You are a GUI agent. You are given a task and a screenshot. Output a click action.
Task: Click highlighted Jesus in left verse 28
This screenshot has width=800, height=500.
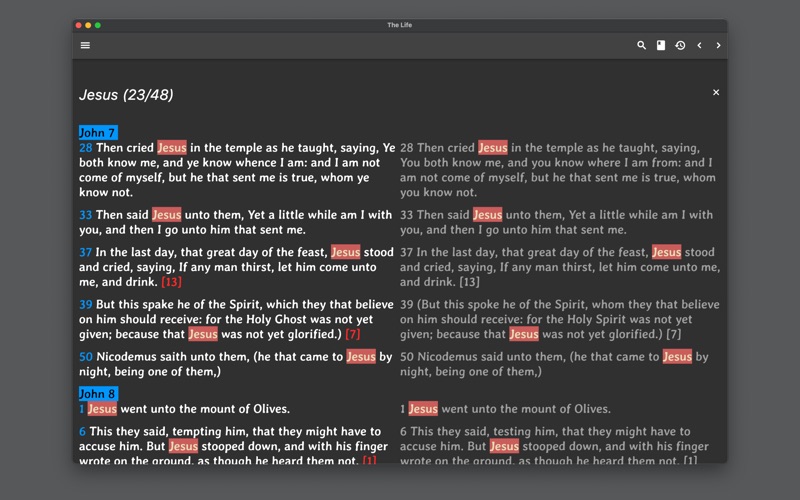[172, 147]
